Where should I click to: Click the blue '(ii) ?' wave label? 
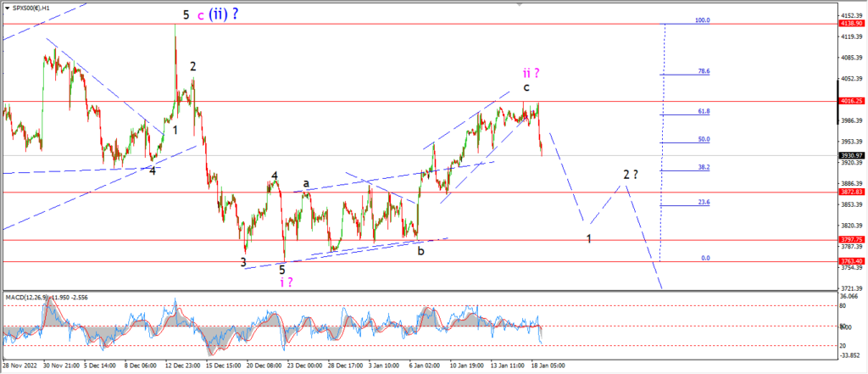click(223, 14)
